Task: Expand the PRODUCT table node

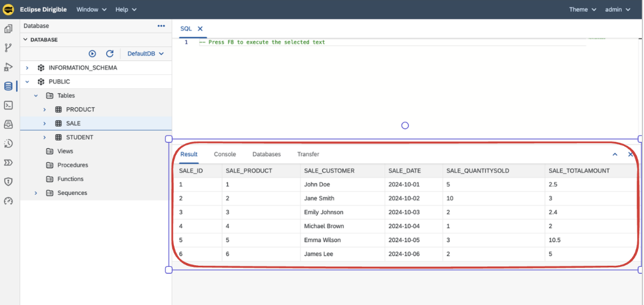Action: coord(45,110)
